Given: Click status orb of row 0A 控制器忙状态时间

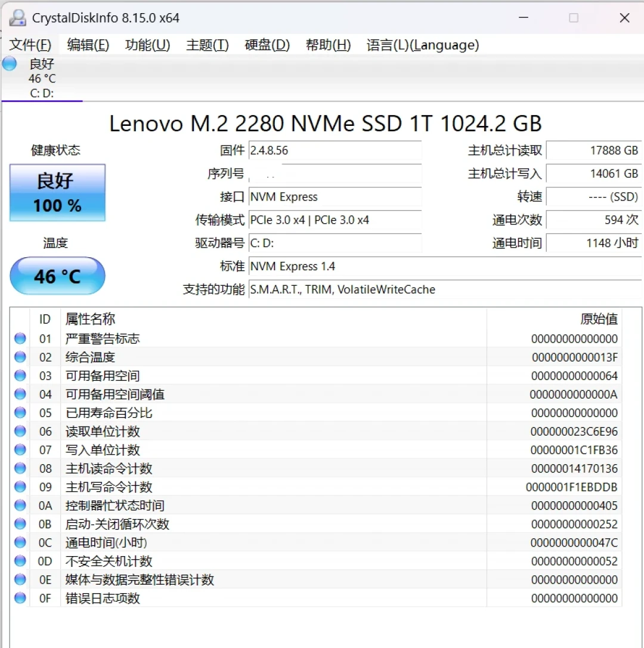Looking at the screenshot, I should [x=20, y=505].
